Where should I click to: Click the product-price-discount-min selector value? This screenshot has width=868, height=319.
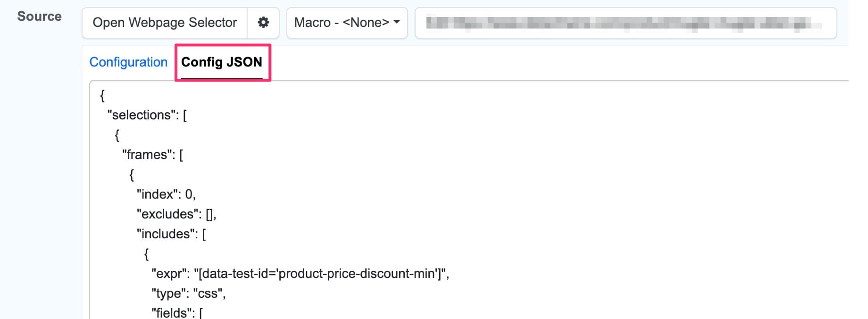pyautogui.click(x=320, y=274)
